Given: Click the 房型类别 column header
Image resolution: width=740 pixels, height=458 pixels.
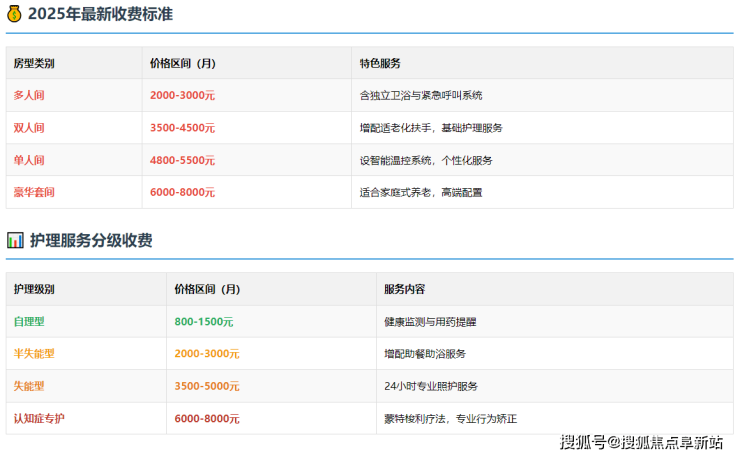Looking at the screenshot, I should (33, 63).
